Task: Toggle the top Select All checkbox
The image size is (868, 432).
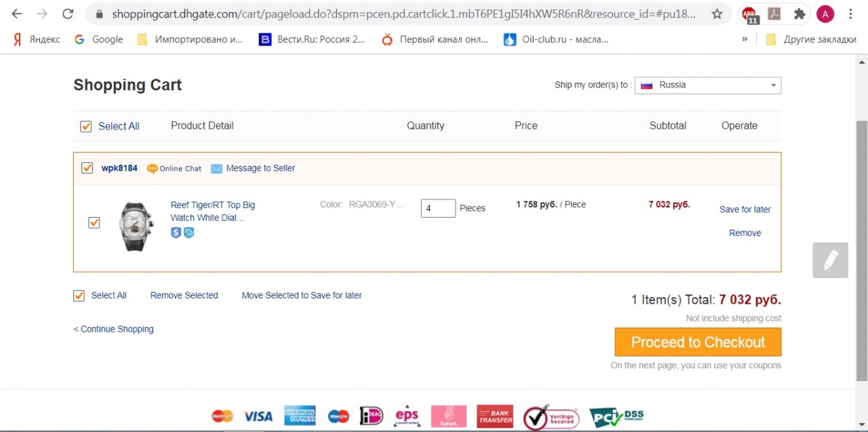Action: click(x=86, y=126)
